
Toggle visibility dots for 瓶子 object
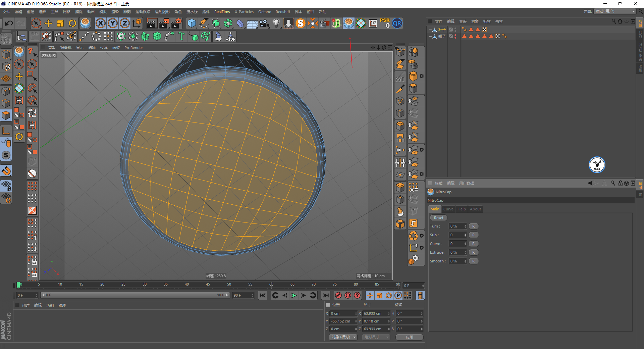(455, 36)
